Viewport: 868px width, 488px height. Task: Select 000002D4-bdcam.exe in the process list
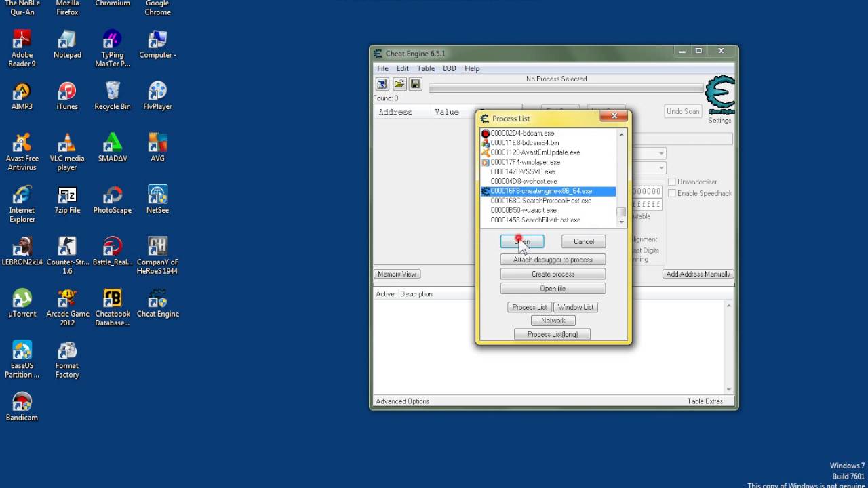coord(548,133)
